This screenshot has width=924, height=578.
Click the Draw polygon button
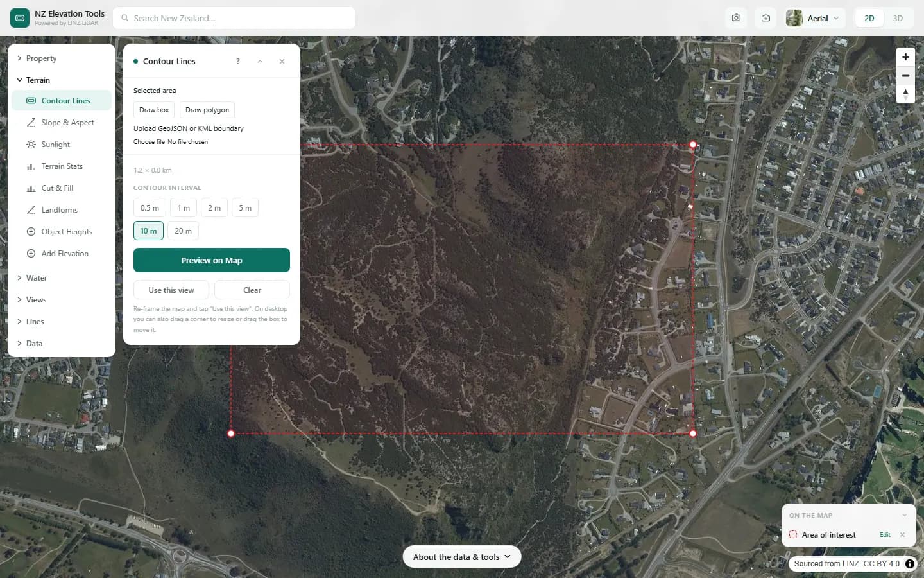click(x=207, y=110)
